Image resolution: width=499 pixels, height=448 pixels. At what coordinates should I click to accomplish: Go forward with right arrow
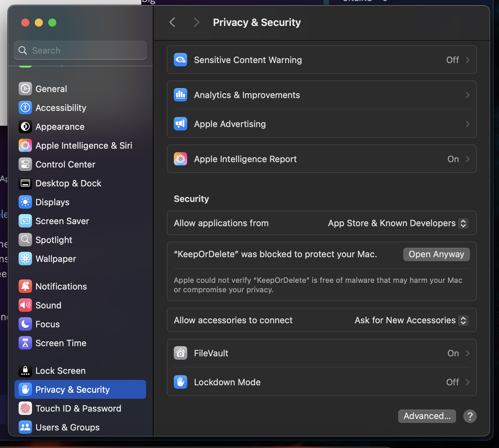tap(196, 22)
